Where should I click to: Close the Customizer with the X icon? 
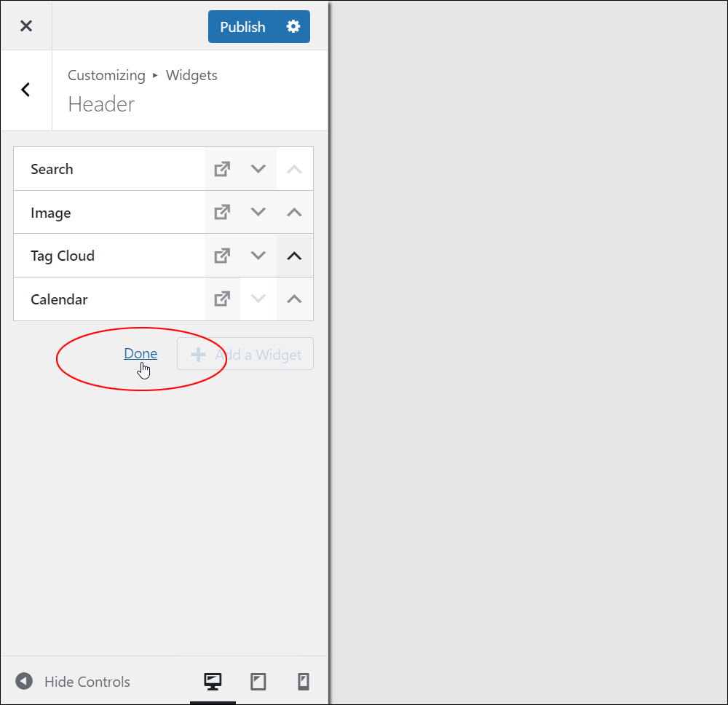click(26, 26)
